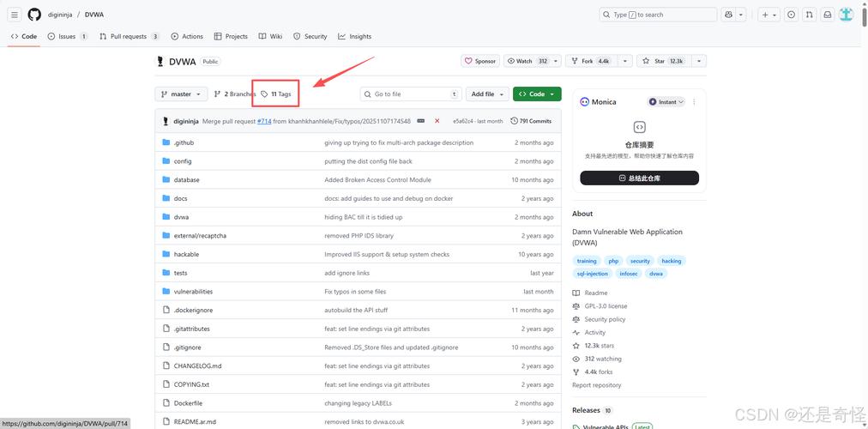This screenshot has width=868, height=429.
Task: Click the .github folder icon
Action: [166, 142]
